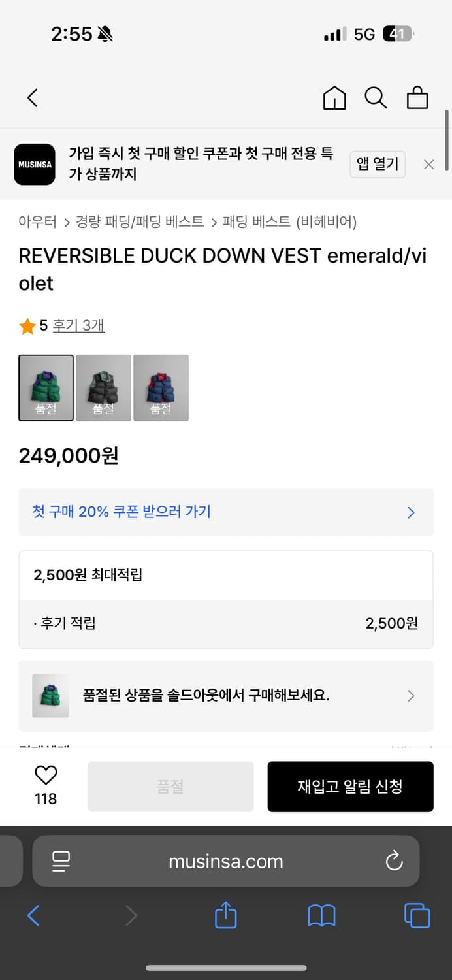Image resolution: width=452 pixels, height=980 pixels.
Task: Tap the back chevron at page top
Action: coord(32,97)
